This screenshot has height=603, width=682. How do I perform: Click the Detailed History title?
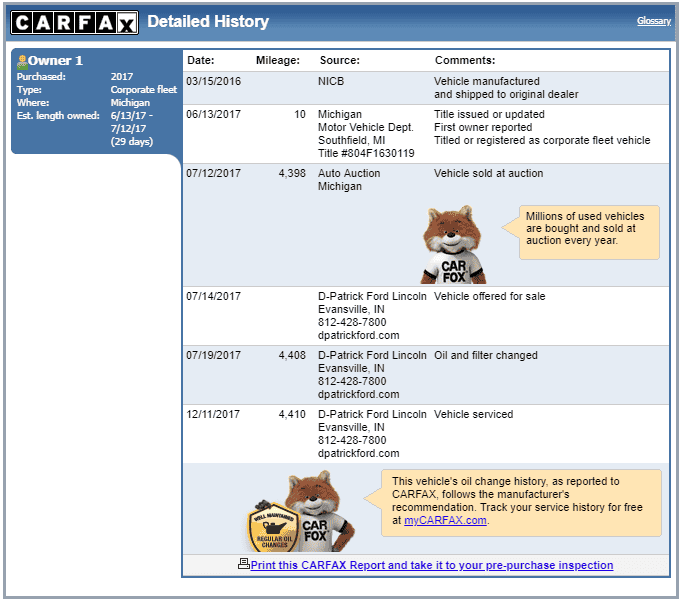point(208,21)
